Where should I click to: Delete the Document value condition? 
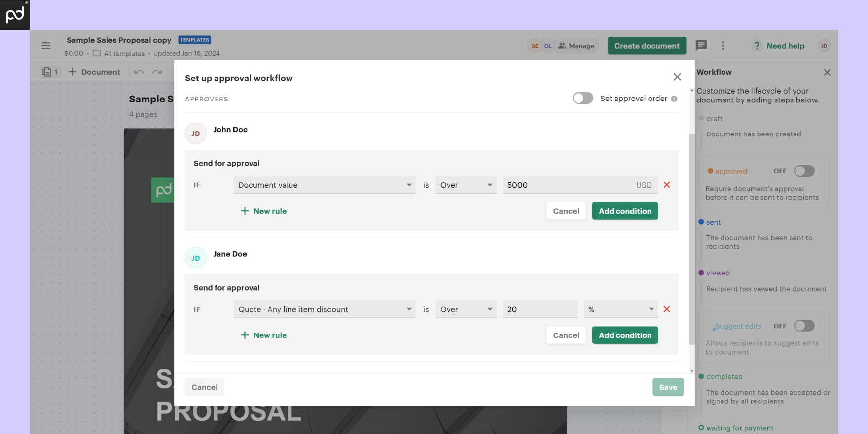(667, 185)
